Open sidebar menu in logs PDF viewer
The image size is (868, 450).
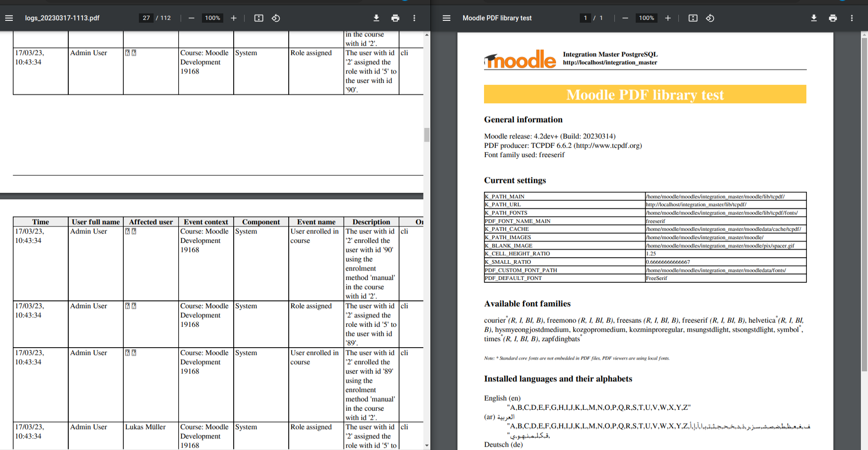[9, 18]
